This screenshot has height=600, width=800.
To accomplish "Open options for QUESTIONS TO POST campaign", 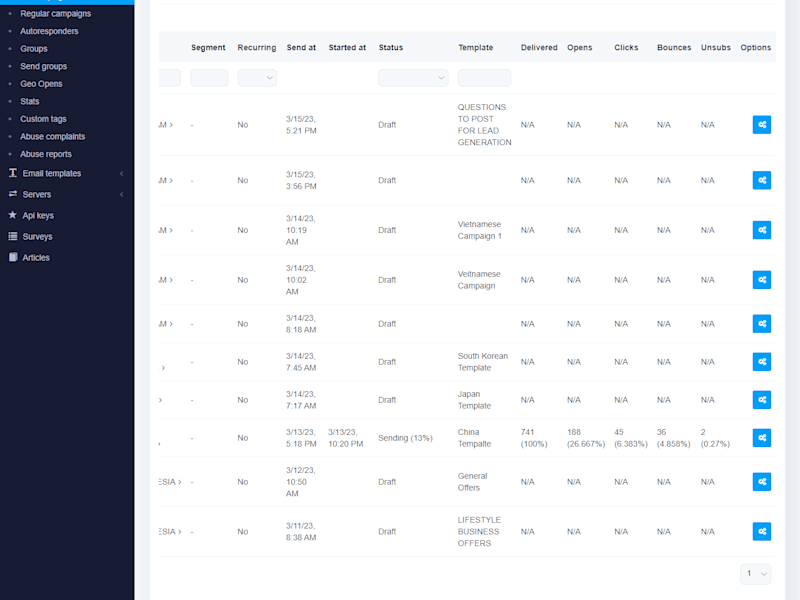I will point(761,124).
